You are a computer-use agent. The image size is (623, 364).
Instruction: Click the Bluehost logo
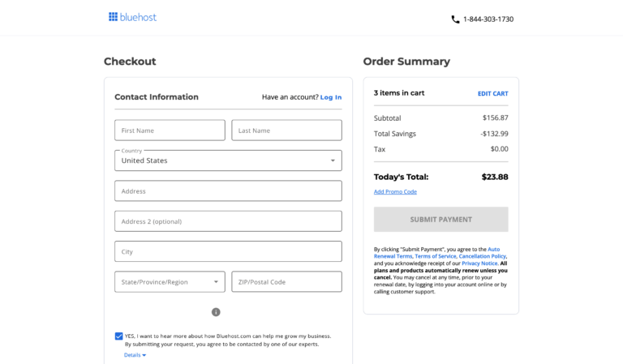[132, 17]
